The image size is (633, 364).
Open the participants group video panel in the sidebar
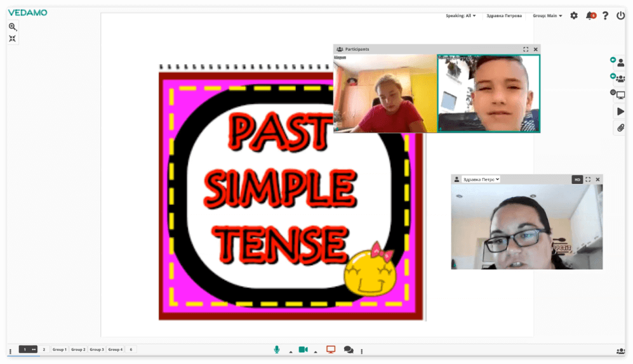[x=620, y=79]
